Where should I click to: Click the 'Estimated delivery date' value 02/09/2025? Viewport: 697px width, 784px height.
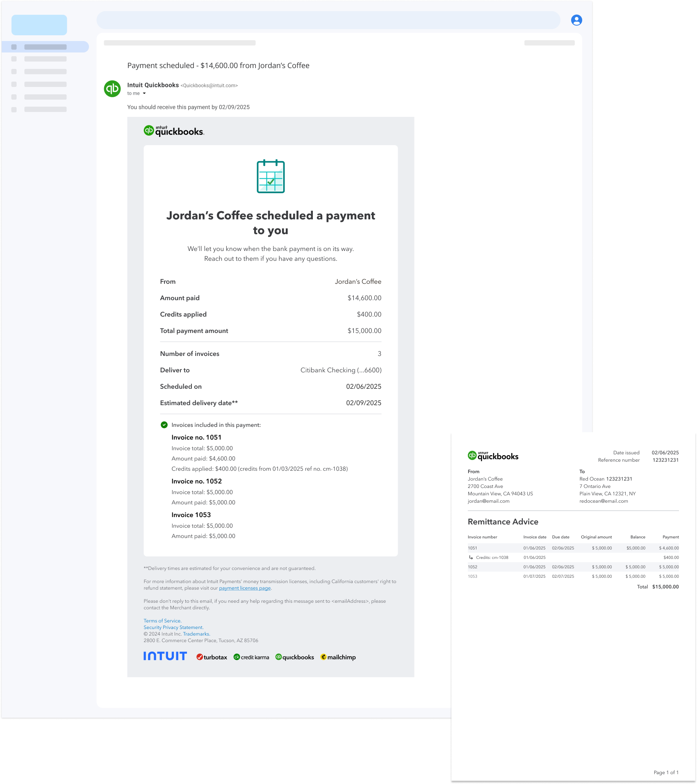pyautogui.click(x=364, y=403)
